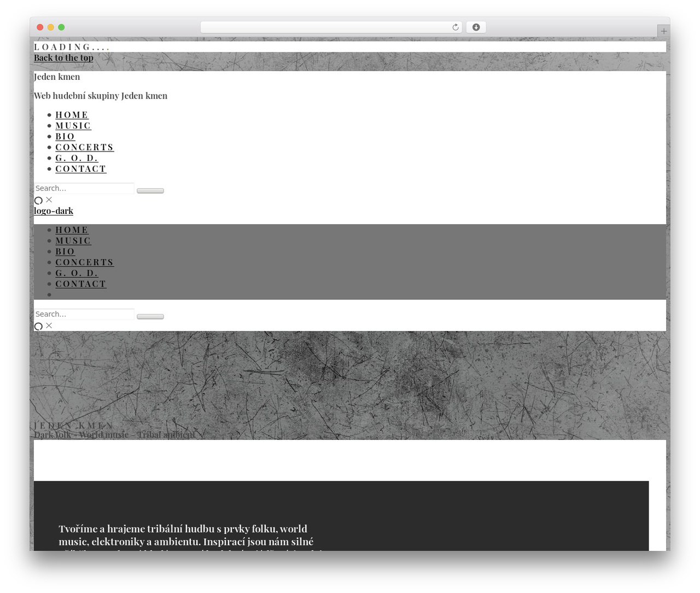Focus the Search field above logo-dark link
Viewport: 700px width, 593px height.
[84, 188]
